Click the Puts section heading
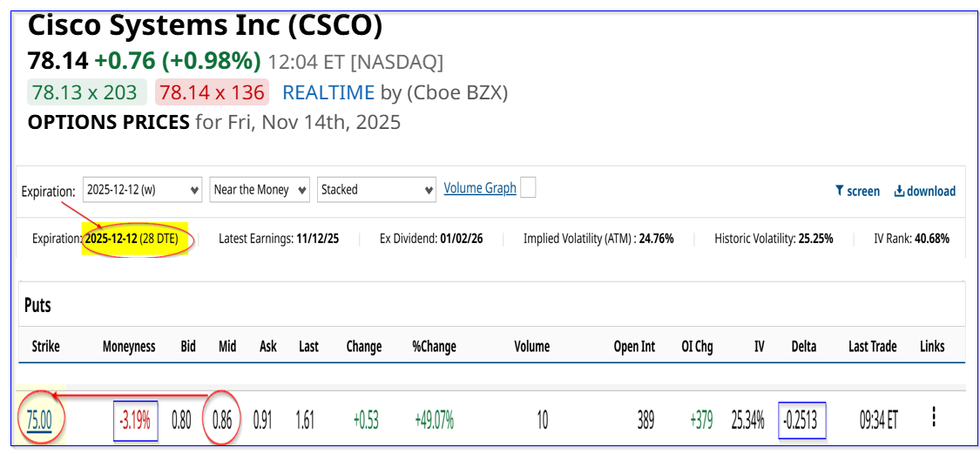 [x=37, y=305]
